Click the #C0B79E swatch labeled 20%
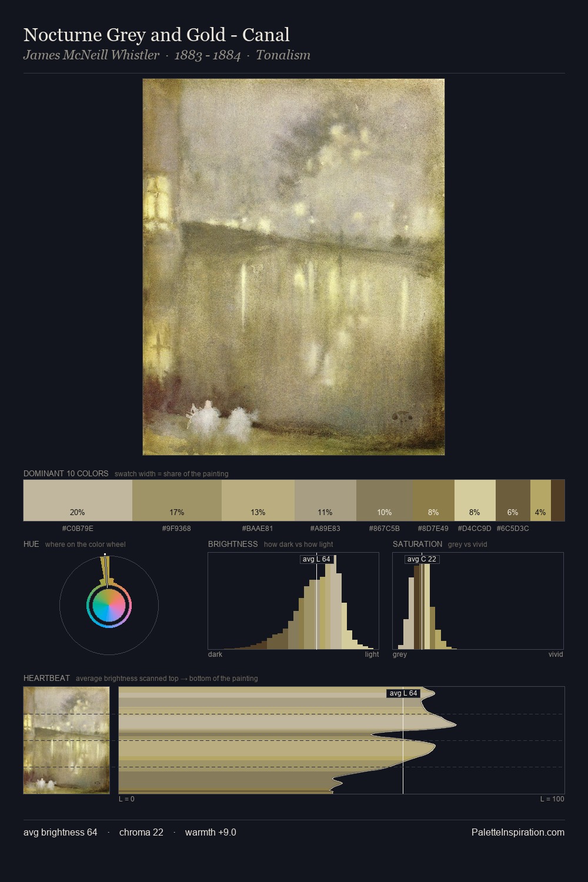This screenshot has width=588, height=882. coord(78,500)
